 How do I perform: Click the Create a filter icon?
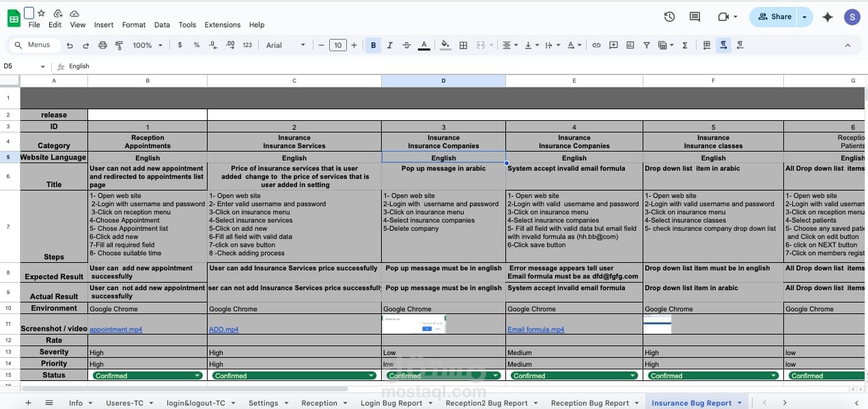[x=646, y=45]
